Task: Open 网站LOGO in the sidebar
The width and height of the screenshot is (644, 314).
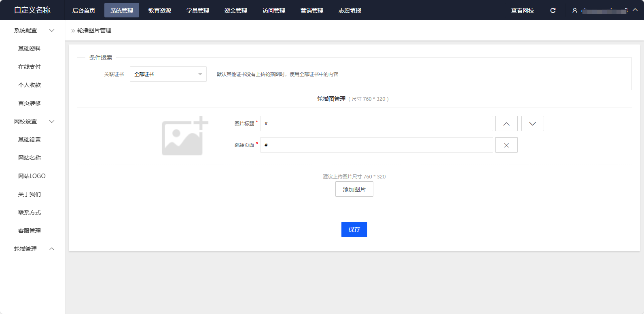Action: pyautogui.click(x=32, y=176)
